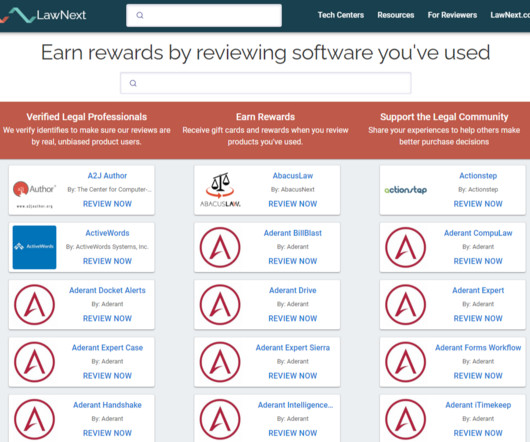Focus the software search field below headline
This screenshot has height=442, width=530.
pos(266,83)
